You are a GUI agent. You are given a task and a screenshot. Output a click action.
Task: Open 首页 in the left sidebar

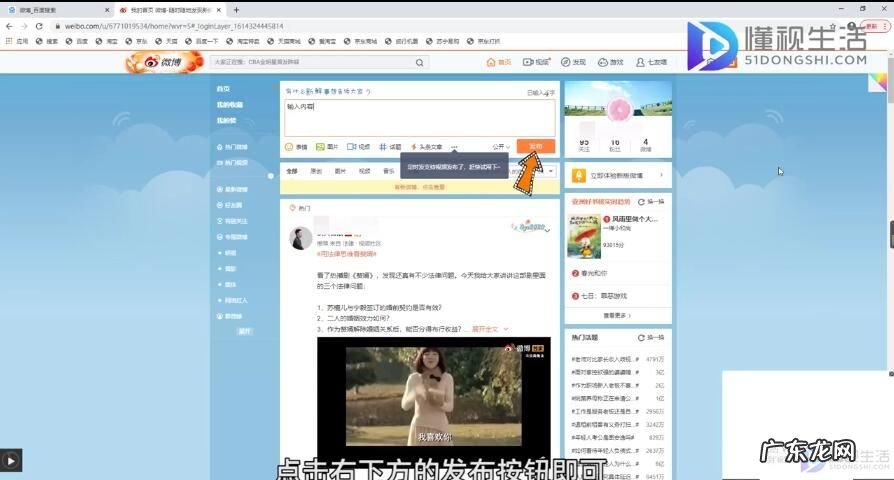(223, 89)
